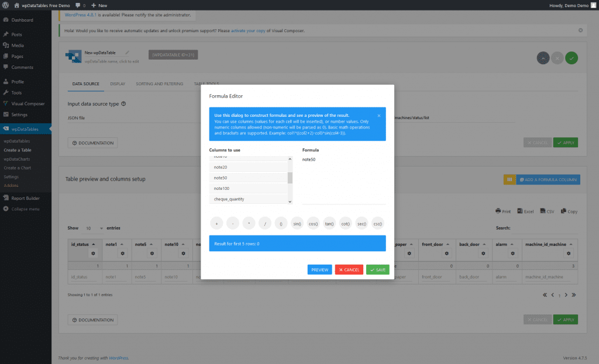Open settings gear for note1 column

coord(122,254)
